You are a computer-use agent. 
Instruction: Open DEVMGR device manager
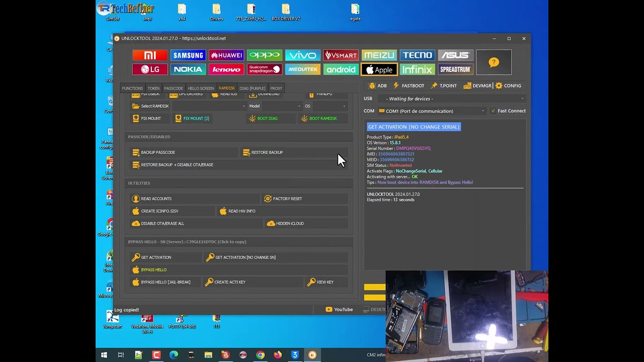(x=477, y=85)
